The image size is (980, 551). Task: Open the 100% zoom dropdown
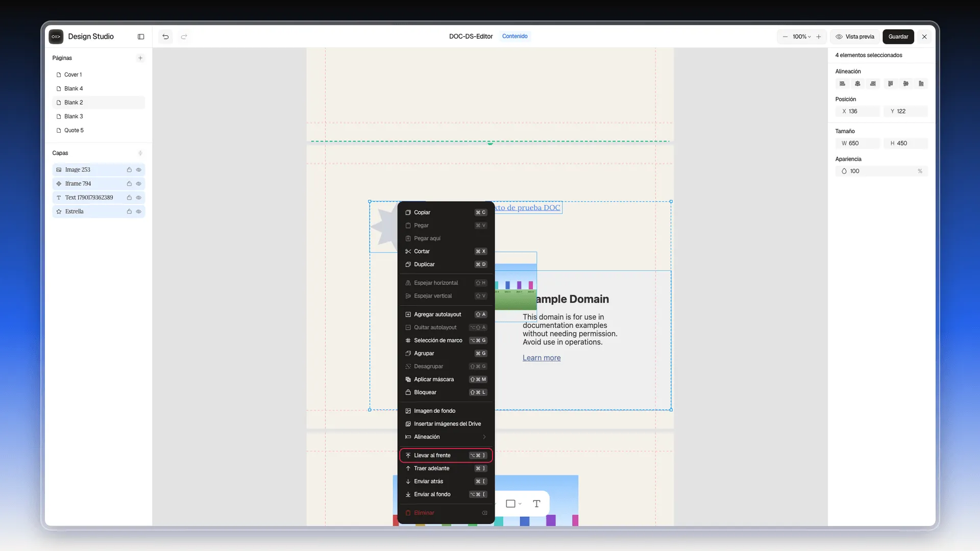pos(802,37)
